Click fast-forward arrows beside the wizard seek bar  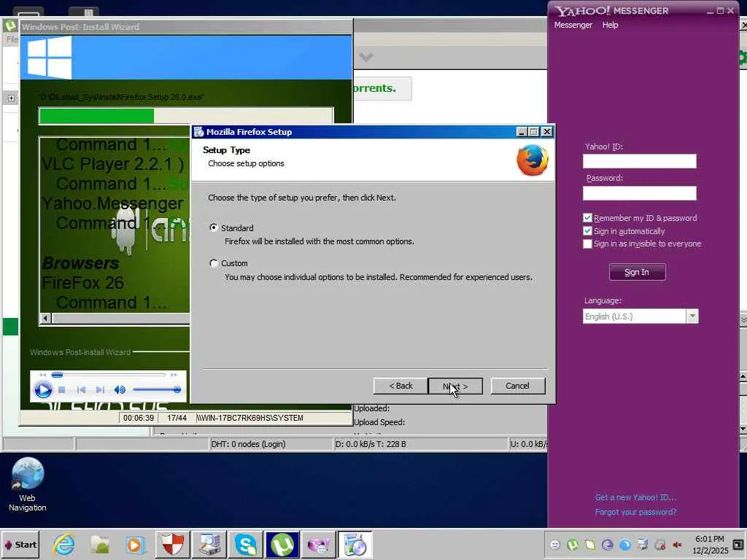[x=174, y=375]
